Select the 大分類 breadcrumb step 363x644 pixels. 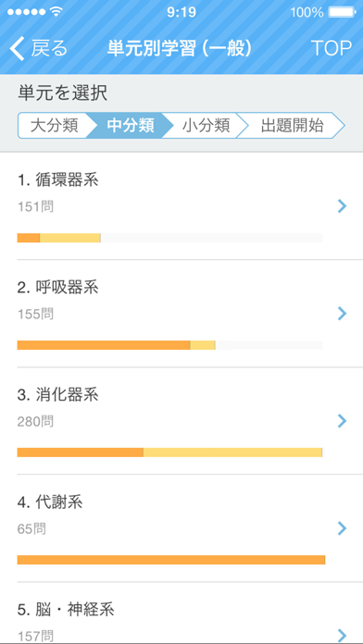pos(54,126)
